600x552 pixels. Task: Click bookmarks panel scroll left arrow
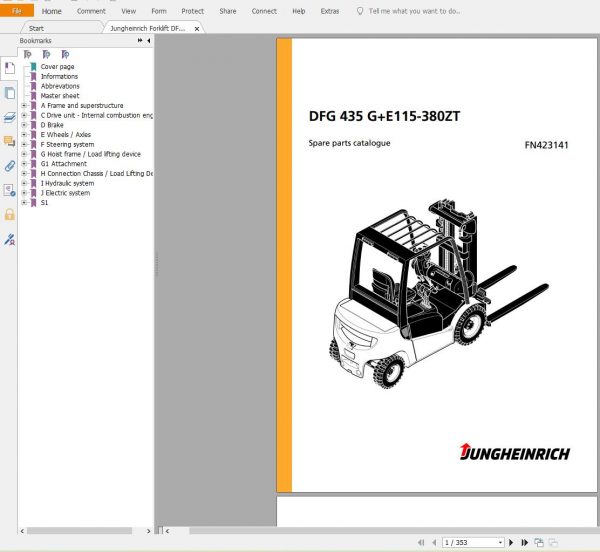pos(22,531)
